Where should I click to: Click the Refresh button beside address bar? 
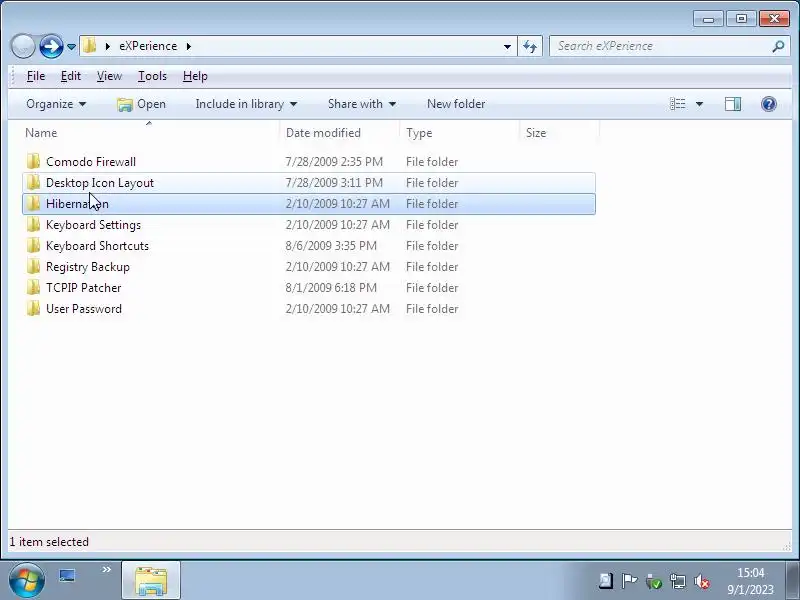tap(530, 46)
